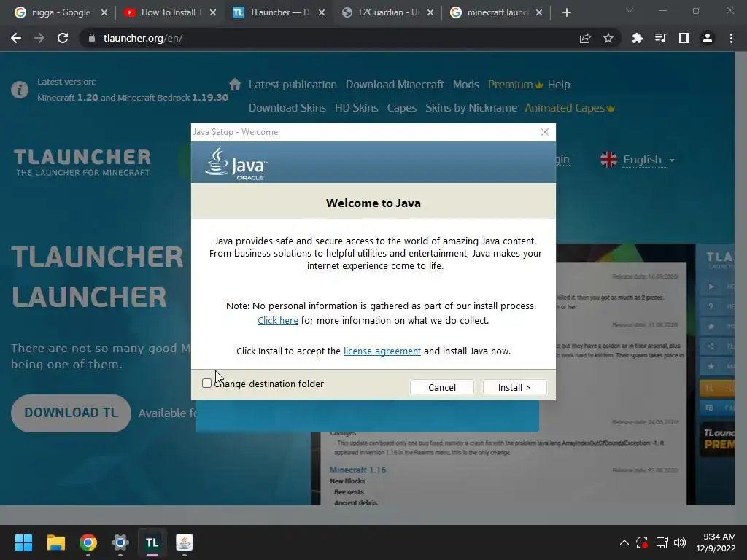Click the padlock site info icon

pos(91,38)
